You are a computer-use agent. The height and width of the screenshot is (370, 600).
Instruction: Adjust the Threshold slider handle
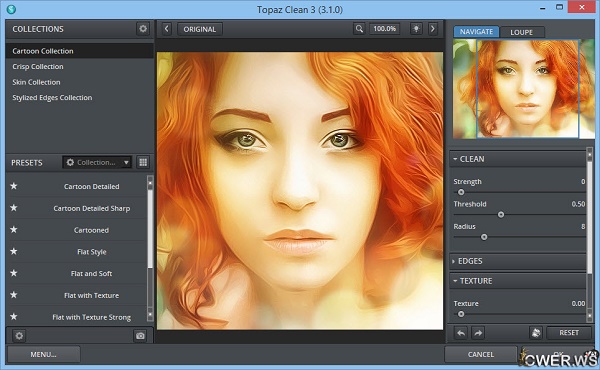click(501, 215)
